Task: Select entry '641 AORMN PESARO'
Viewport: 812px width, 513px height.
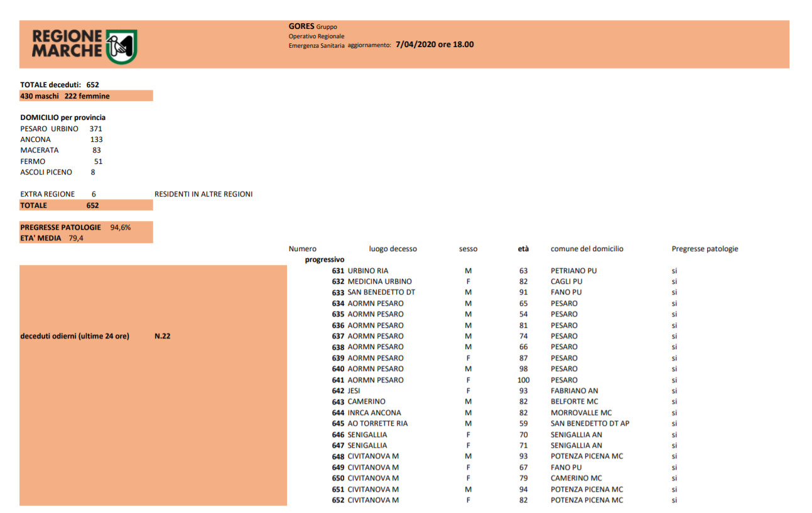Action: [x=367, y=380]
